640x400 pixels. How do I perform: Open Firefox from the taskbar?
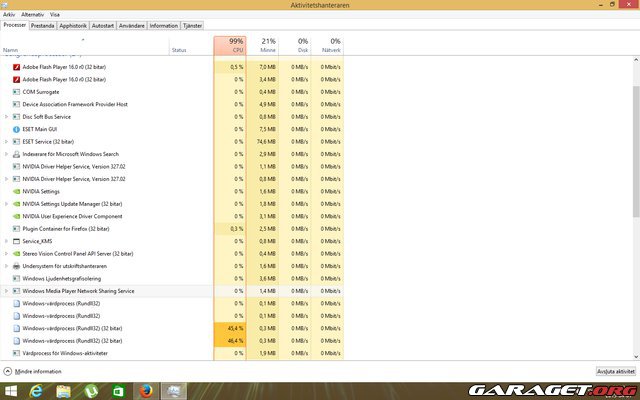[x=146, y=390]
